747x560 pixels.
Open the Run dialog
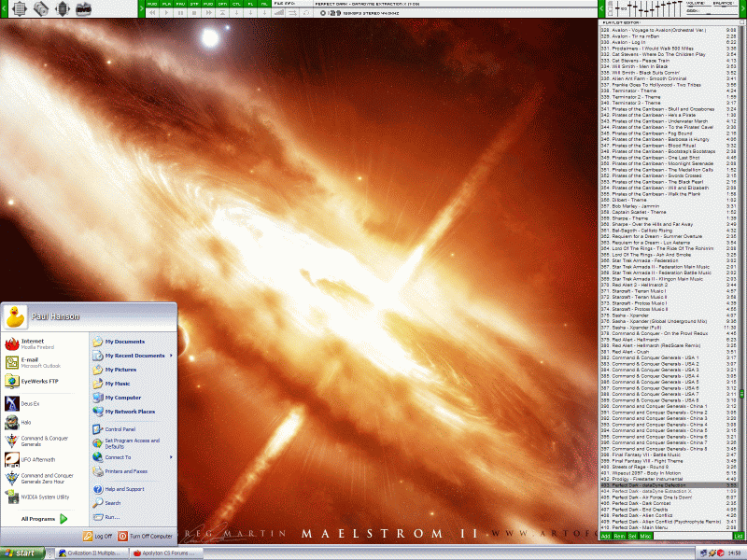[133, 517]
